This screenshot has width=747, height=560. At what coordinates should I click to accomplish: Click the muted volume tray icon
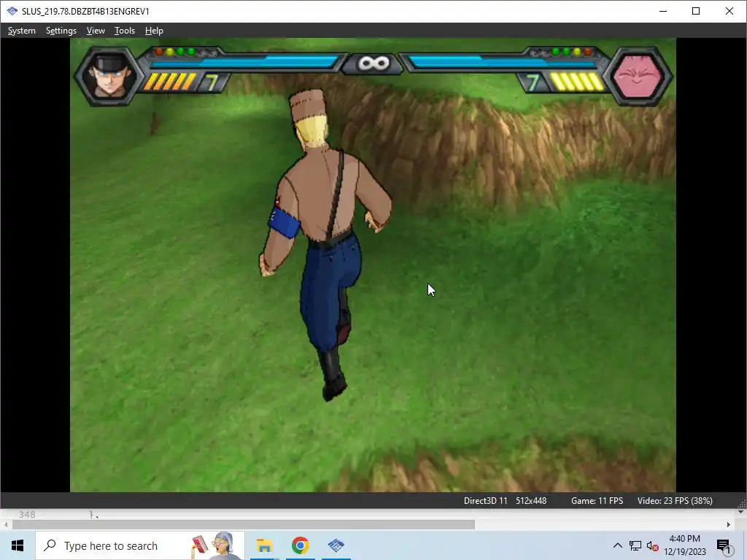[653, 545]
